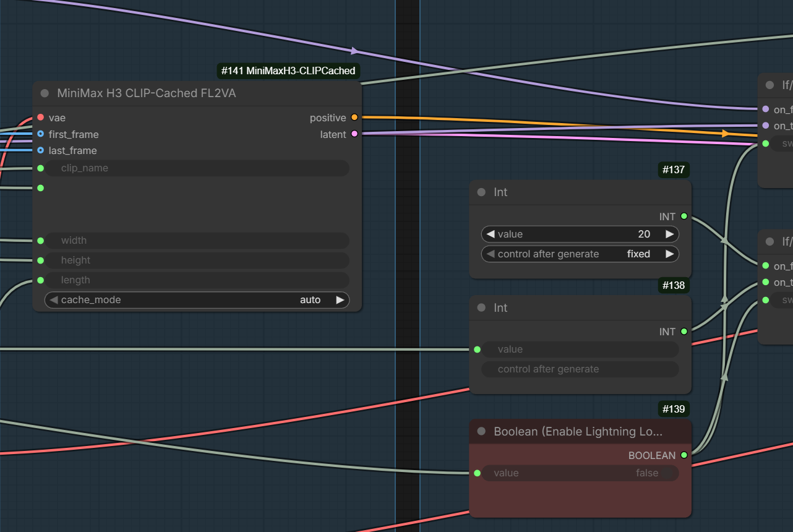
Task: Select the Int title of node #137
Action: tap(500, 192)
